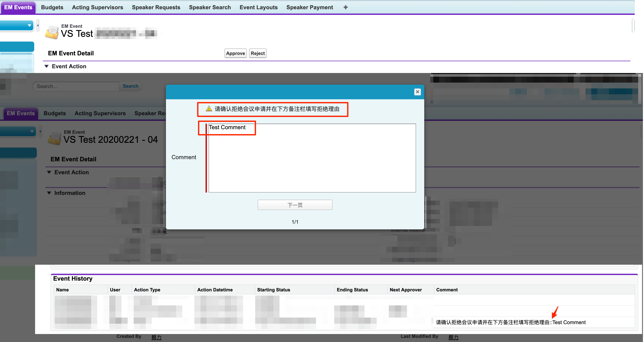This screenshot has width=644, height=342.
Task: Click the Search button in background
Action: [130, 86]
